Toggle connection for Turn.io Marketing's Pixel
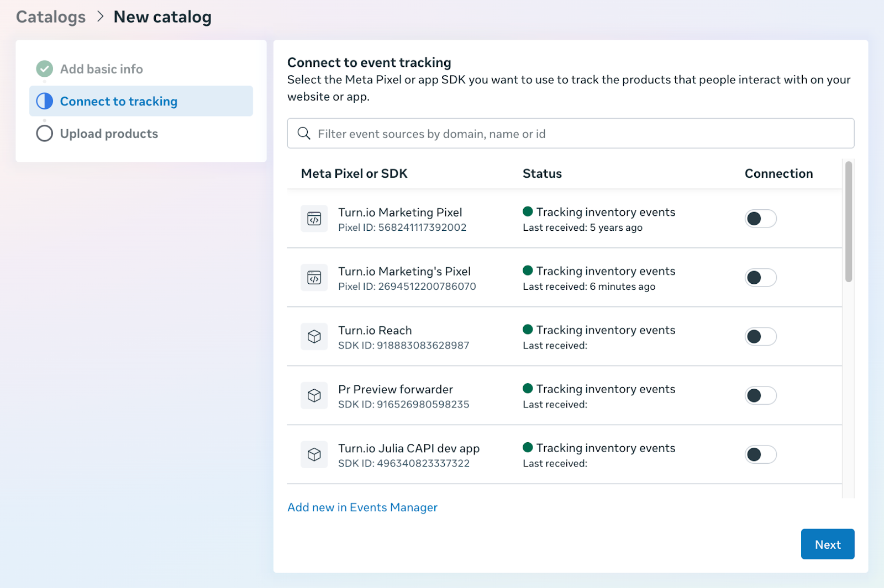 [760, 278]
